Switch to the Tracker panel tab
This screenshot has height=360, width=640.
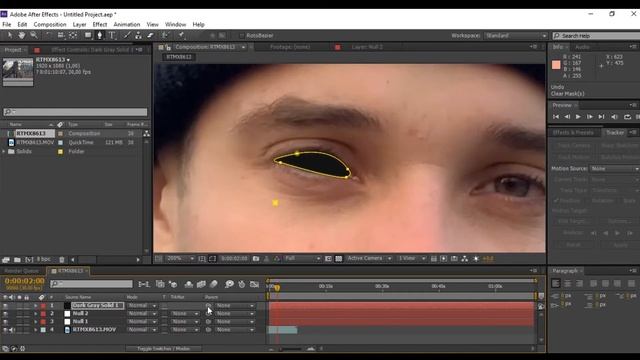tap(615, 133)
